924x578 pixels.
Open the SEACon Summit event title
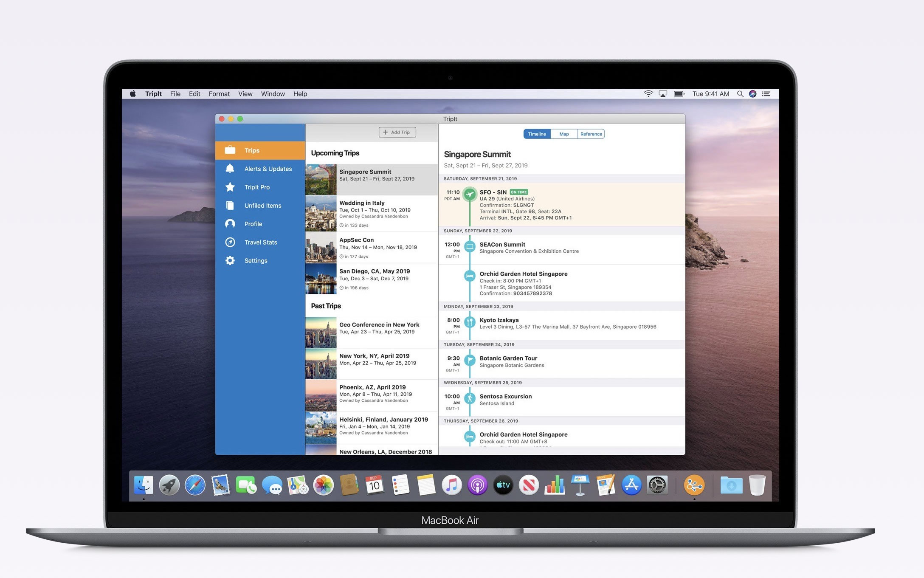click(x=502, y=244)
